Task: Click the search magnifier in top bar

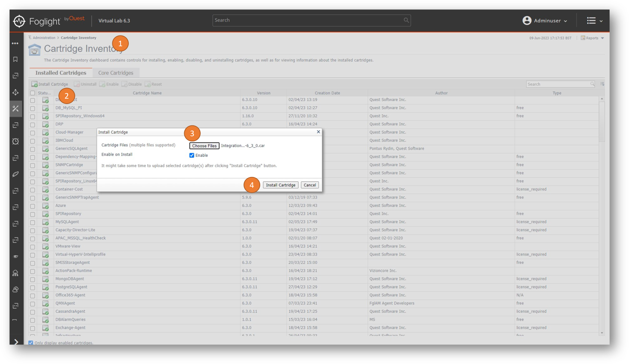Action: [x=406, y=20]
